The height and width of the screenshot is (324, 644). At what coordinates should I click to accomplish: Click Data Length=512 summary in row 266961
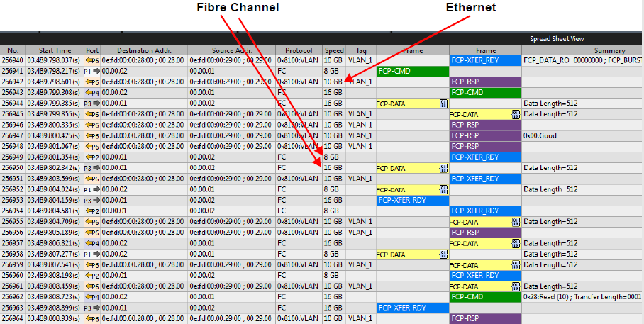550,286
